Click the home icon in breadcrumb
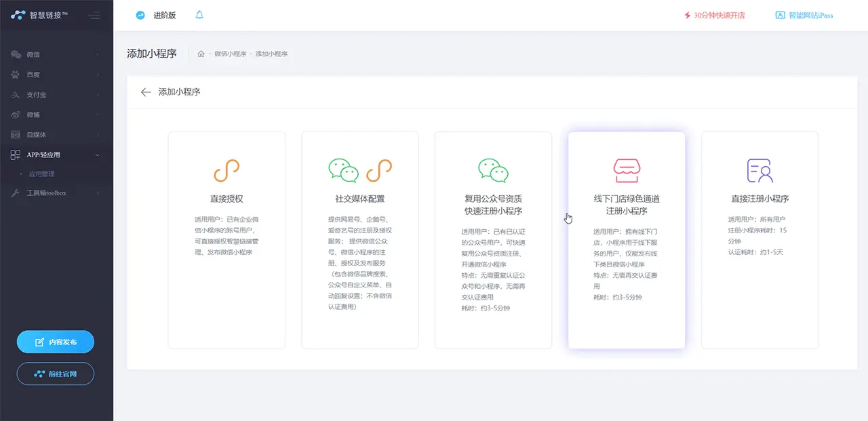Image resolution: width=868 pixels, height=421 pixels. pyautogui.click(x=201, y=54)
